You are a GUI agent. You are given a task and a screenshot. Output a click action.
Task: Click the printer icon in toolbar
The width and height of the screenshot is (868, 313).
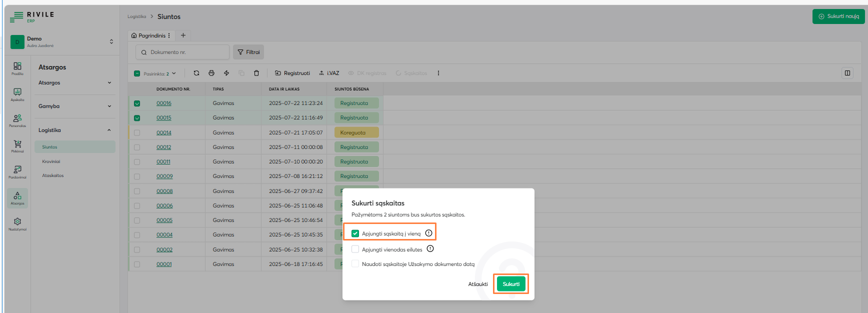211,73
